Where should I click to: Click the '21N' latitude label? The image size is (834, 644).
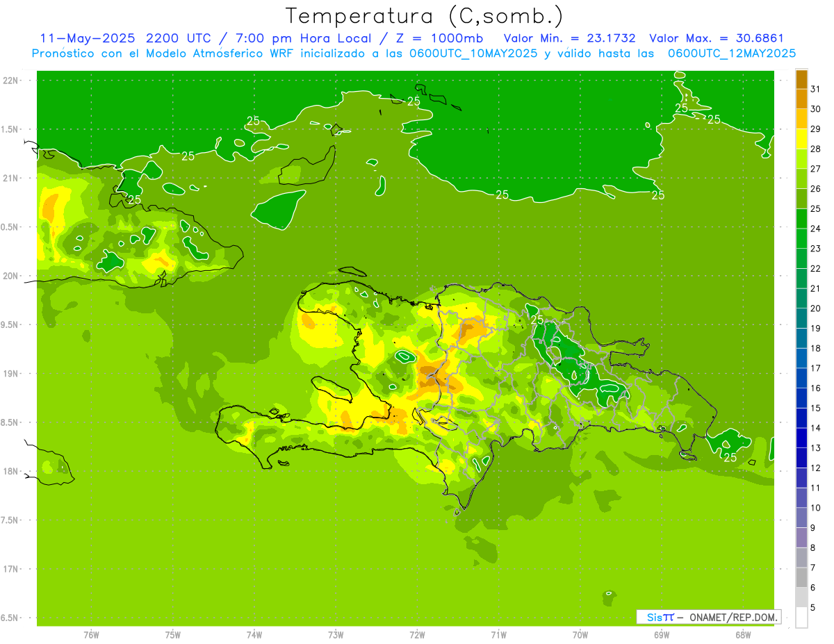[x=10, y=179]
